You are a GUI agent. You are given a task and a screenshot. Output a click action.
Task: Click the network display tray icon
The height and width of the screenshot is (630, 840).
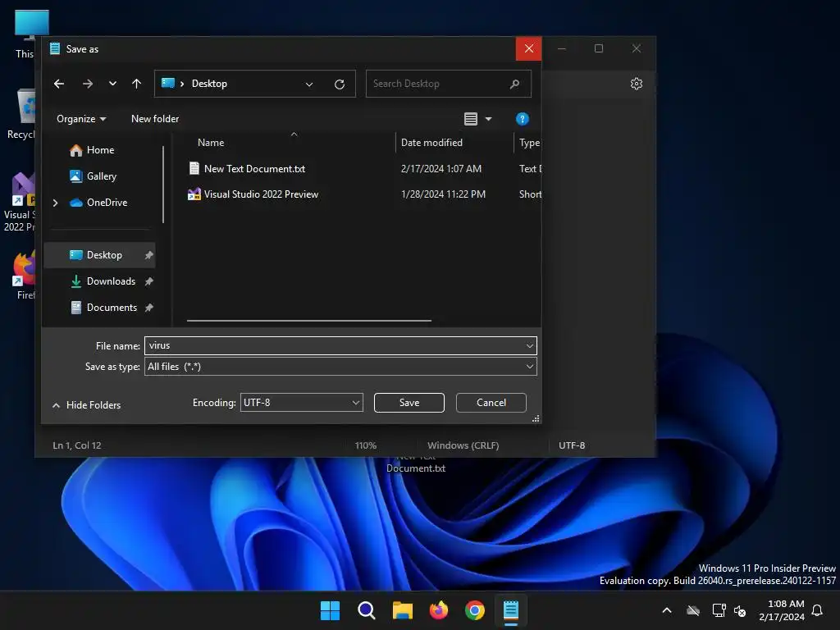coord(719,610)
